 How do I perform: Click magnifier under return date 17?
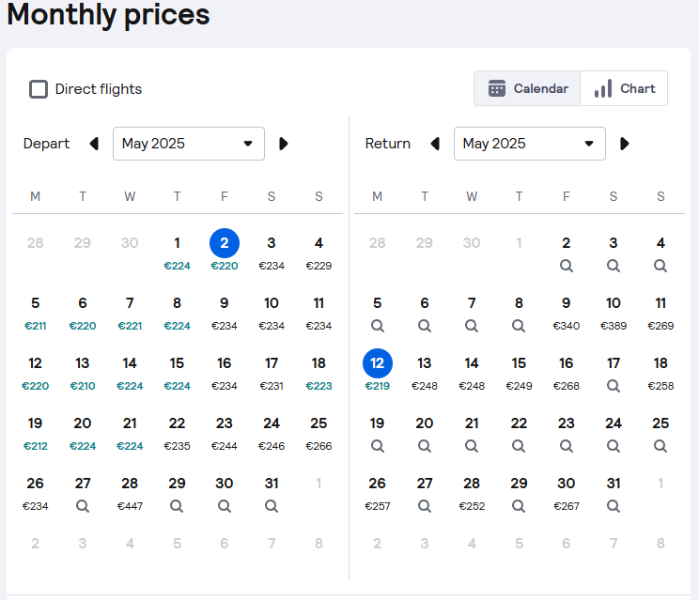tap(613, 386)
